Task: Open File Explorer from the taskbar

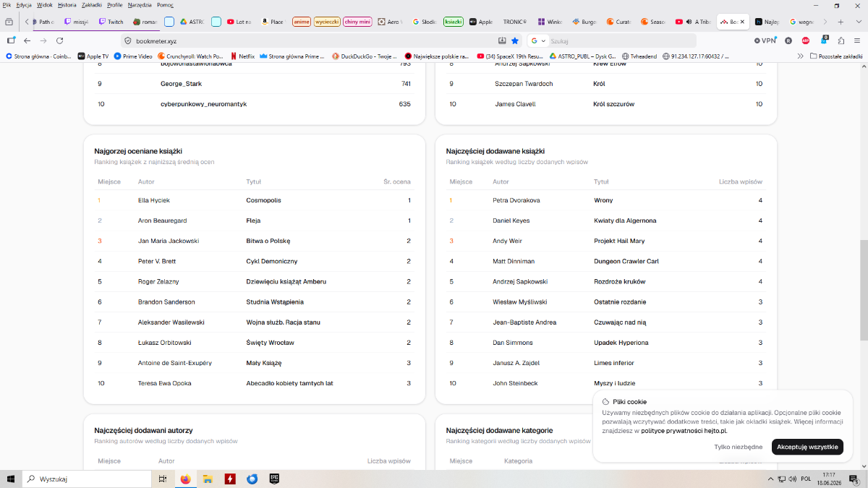Action: [207, 479]
